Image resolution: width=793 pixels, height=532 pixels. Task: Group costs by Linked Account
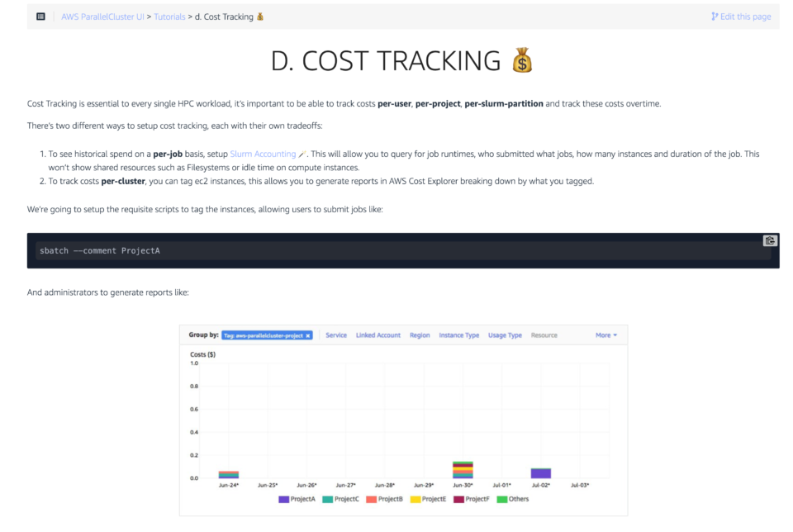coord(378,335)
